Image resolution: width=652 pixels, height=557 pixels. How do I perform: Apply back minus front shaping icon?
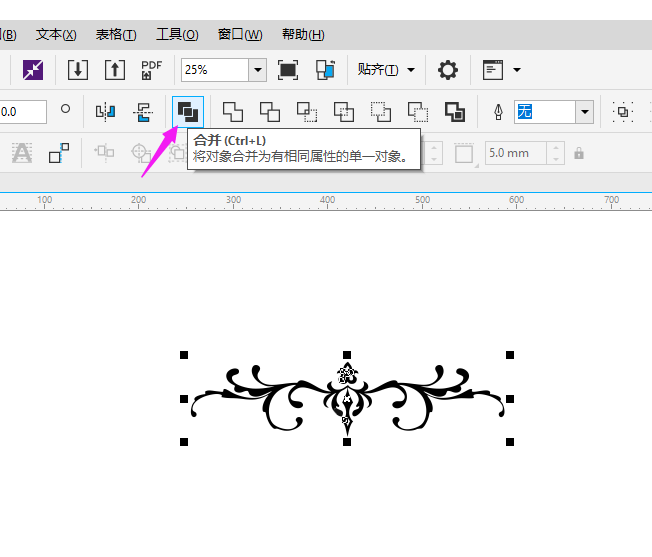click(418, 111)
